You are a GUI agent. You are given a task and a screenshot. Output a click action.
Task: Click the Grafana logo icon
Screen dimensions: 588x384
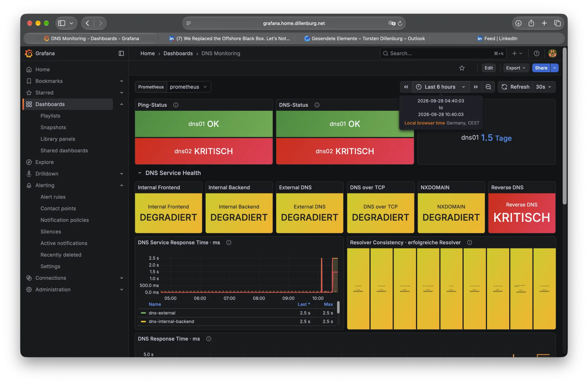coord(29,53)
